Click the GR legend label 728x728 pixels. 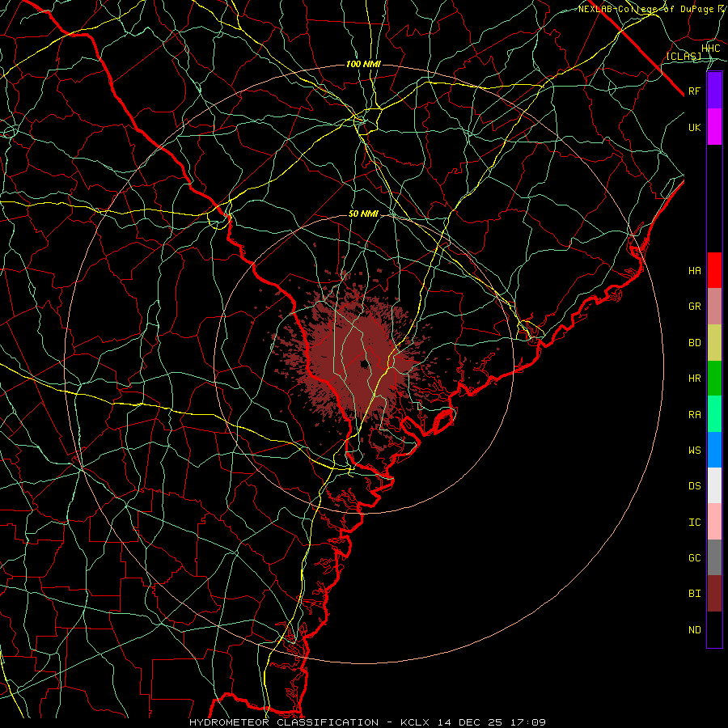(694, 307)
